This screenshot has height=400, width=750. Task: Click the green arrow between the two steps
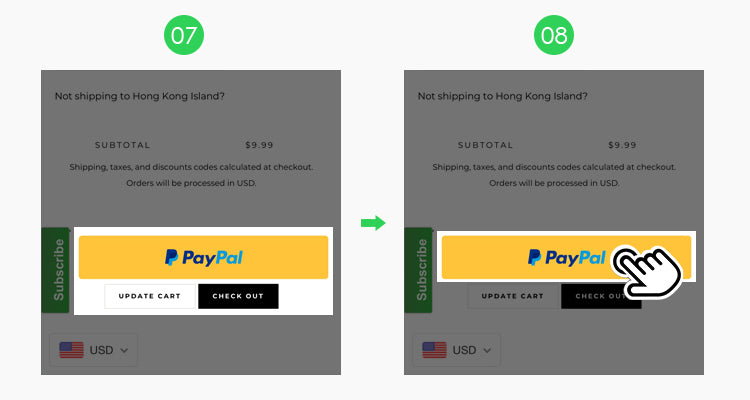pos(373,223)
